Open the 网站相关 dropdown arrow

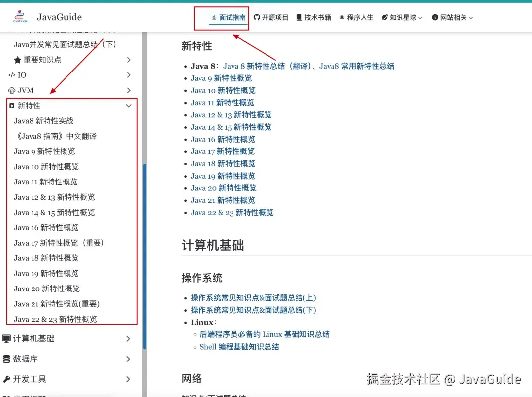point(471,18)
